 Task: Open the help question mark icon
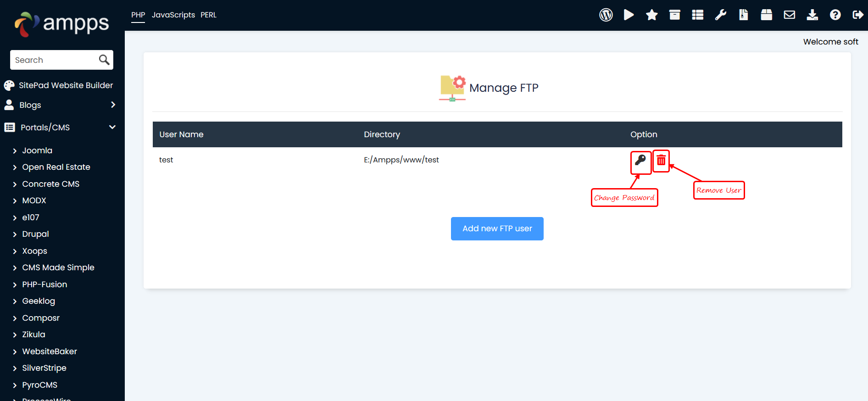pos(835,15)
